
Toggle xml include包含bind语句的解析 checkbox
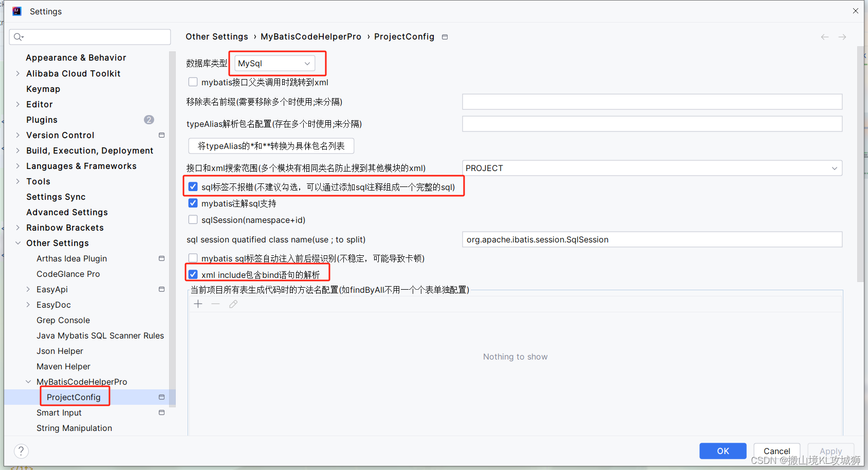193,274
